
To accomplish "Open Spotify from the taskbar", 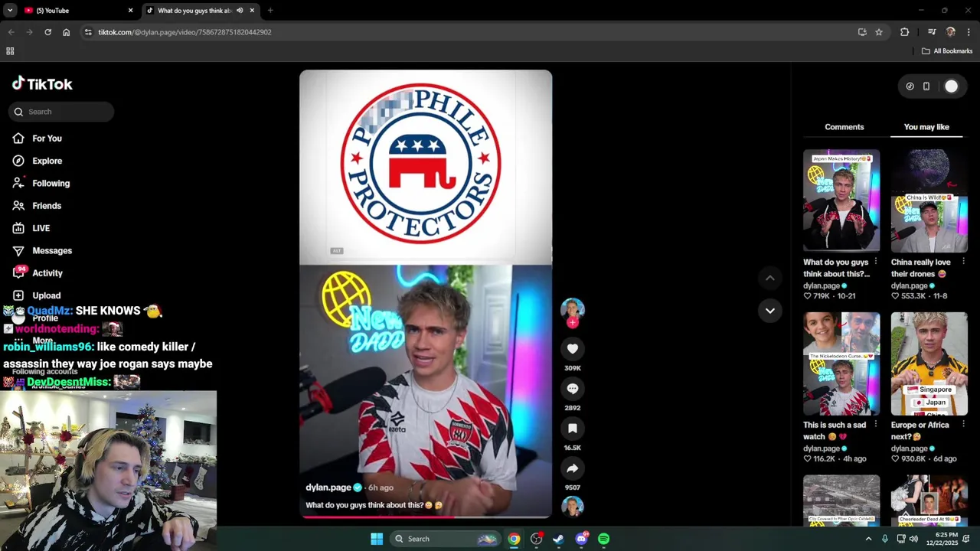I will tap(604, 539).
